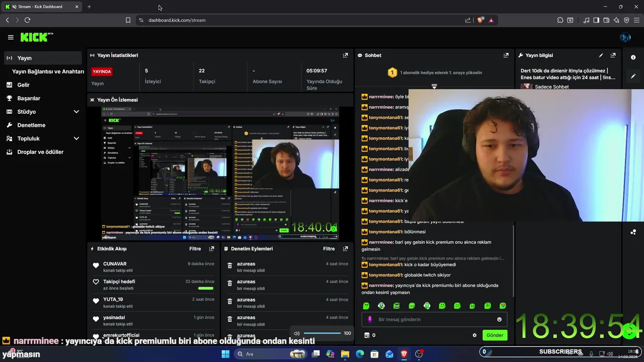Viewport: 644px width, 362px height.
Task: Click the gift leaderboard rank 1 badge
Action: (x=392, y=73)
